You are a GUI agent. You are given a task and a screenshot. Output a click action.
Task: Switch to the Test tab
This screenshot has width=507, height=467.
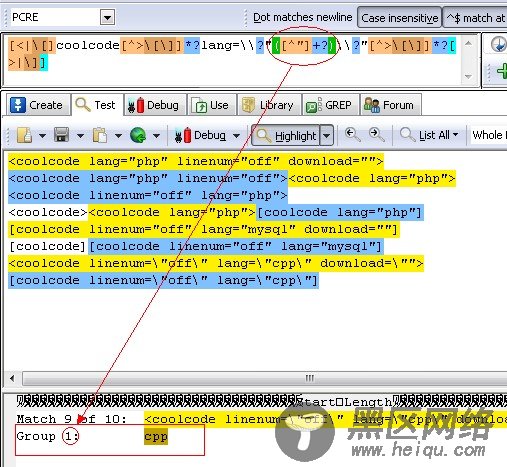coord(97,105)
